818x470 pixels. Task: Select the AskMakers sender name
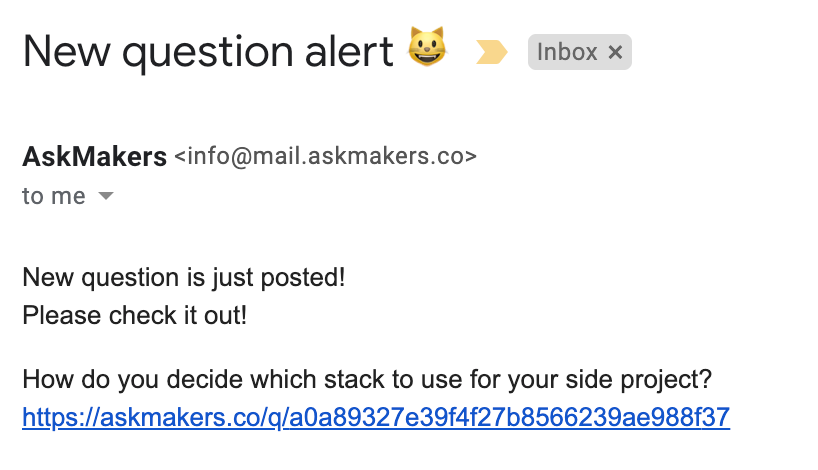click(x=94, y=157)
